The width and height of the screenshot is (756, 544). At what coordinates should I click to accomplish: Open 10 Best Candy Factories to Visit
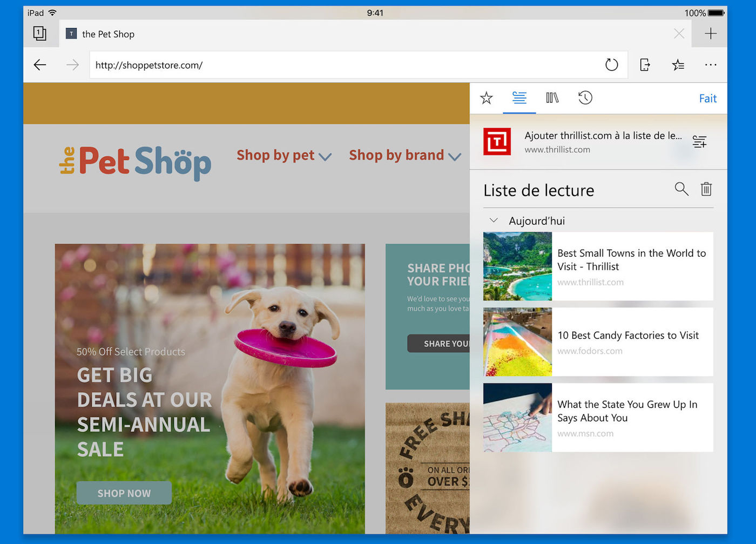point(598,342)
